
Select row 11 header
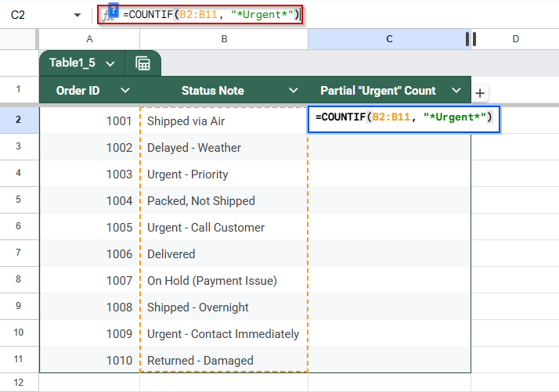(x=19, y=359)
